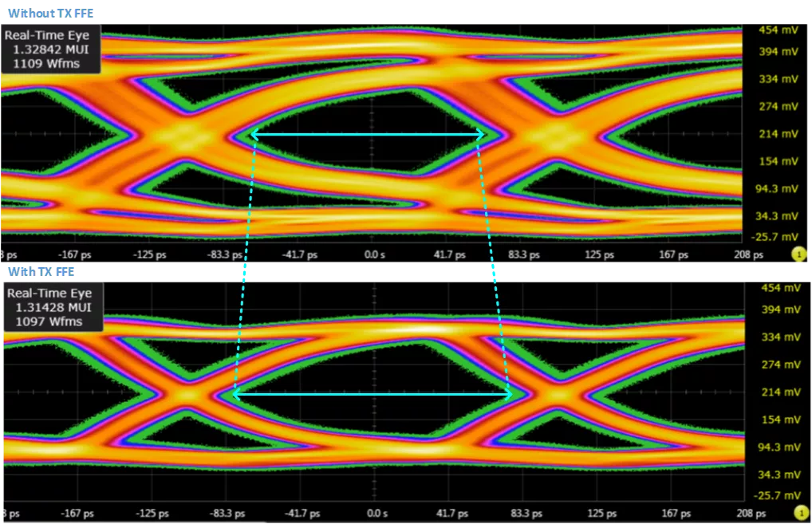Image resolution: width=812 pixels, height=524 pixels.
Task: Click the 'With TX FFE' heading
Action: pos(41,271)
